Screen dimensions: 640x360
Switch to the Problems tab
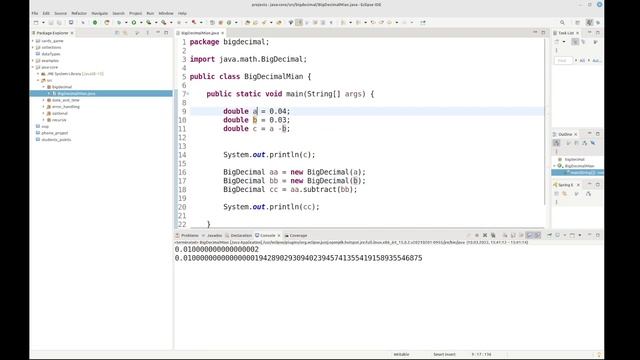click(187, 236)
